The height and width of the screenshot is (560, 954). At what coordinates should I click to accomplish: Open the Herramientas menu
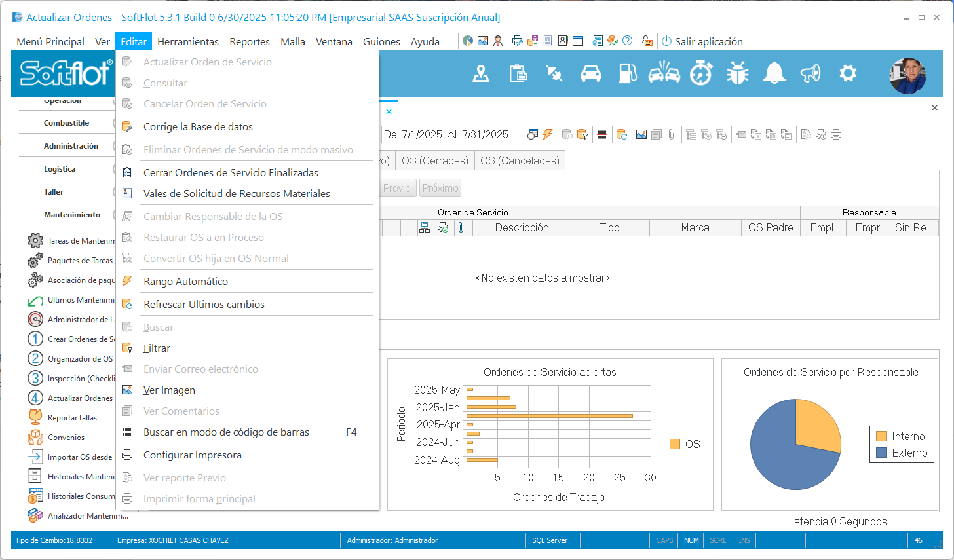pyautogui.click(x=188, y=41)
